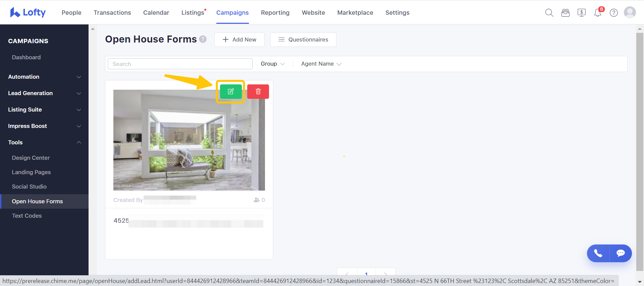The image size is (644, 286).
Task: Open the inbox tray icon
Action: (565, 13)
